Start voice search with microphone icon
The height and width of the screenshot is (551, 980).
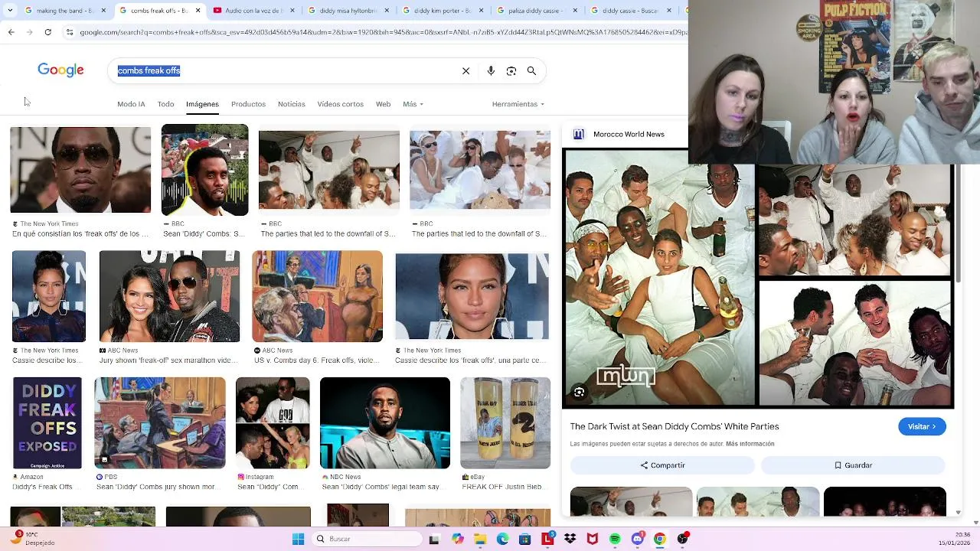pos(491,70)
